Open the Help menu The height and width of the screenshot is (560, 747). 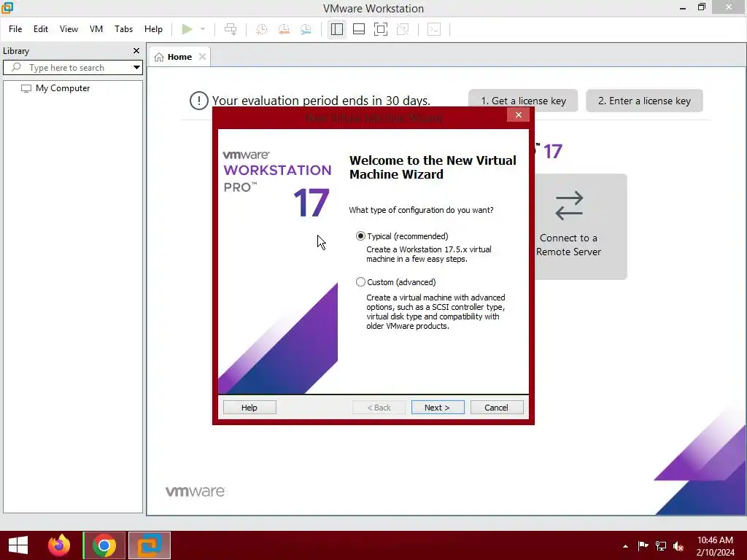153,29
